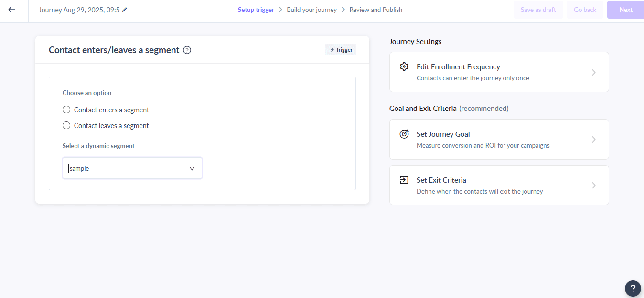Viewport: 644px width, 298px height.
Task: Open the dynamic segment dropdown arrow
Action: 192,169
